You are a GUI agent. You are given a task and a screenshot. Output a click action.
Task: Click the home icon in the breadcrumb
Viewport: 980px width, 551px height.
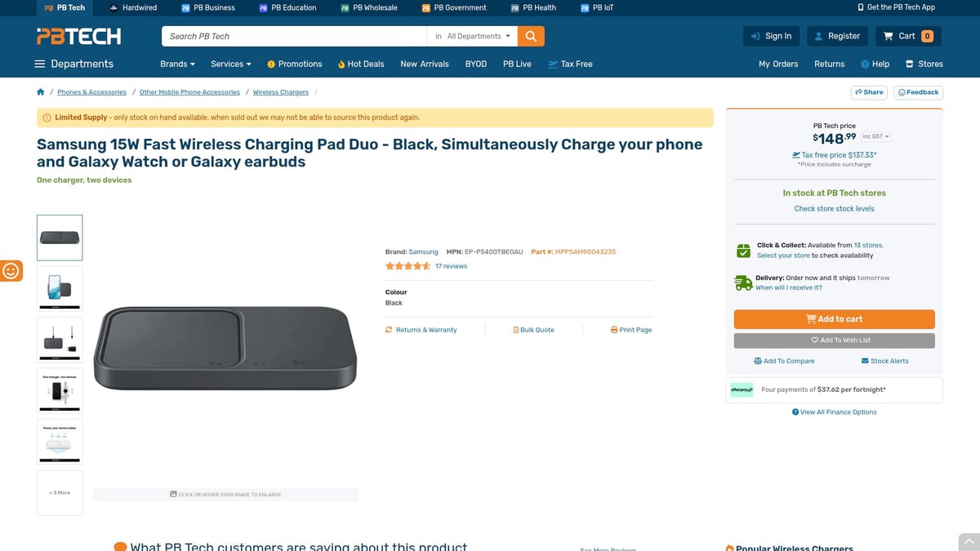[40, 91]
